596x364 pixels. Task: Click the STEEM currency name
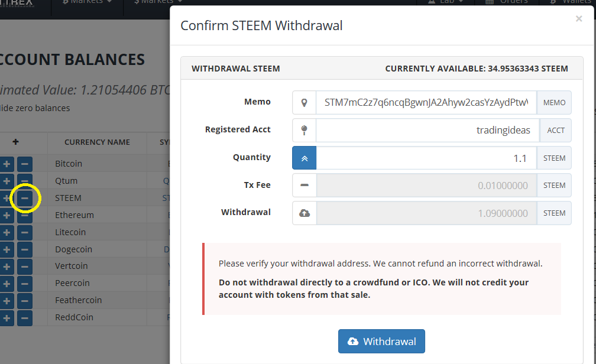click(68, 198)
